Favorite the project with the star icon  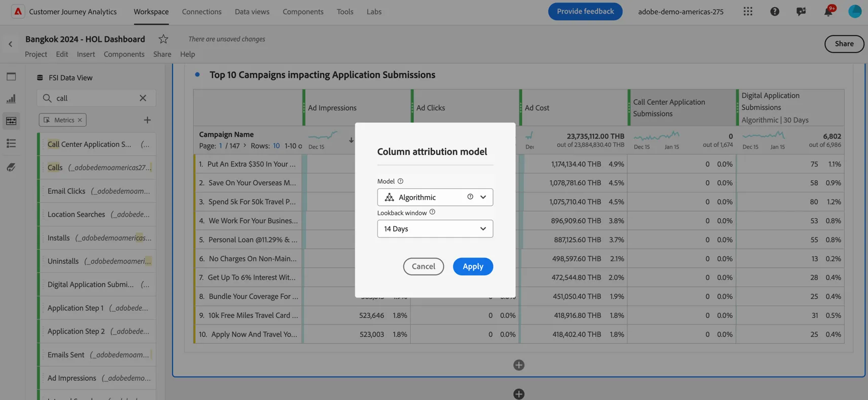pyautogui.click(x=163, y=39)
